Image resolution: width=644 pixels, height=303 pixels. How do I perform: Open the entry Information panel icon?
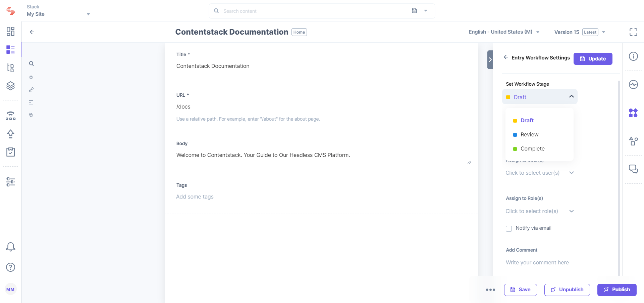click(x=634, y=56)
